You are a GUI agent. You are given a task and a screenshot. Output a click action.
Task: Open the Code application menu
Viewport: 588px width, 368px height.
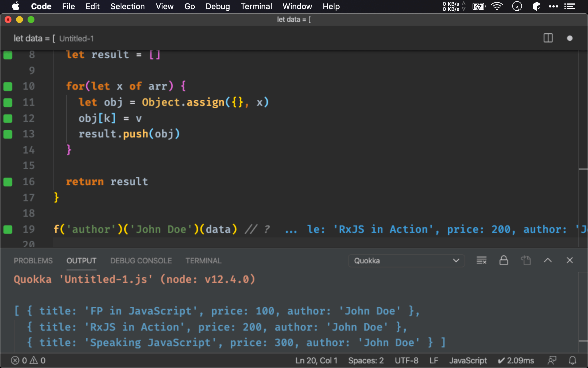click(41, 6)
